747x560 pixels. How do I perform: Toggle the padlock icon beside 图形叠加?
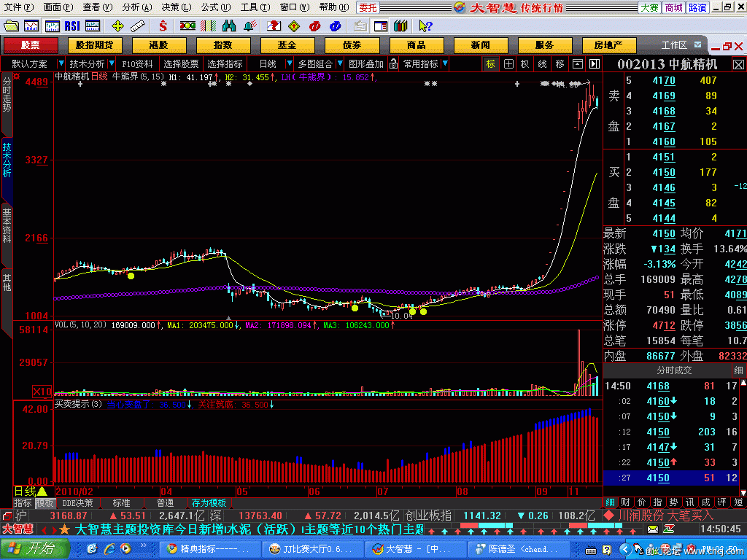(x=393, y=63)
